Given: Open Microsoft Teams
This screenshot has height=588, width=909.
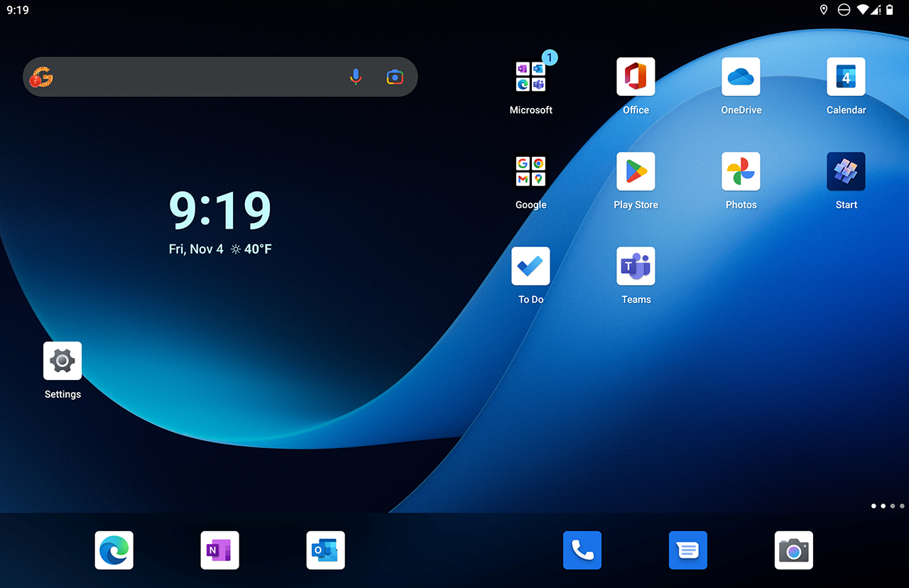Looking at the screenshot, I should point(636,266).
